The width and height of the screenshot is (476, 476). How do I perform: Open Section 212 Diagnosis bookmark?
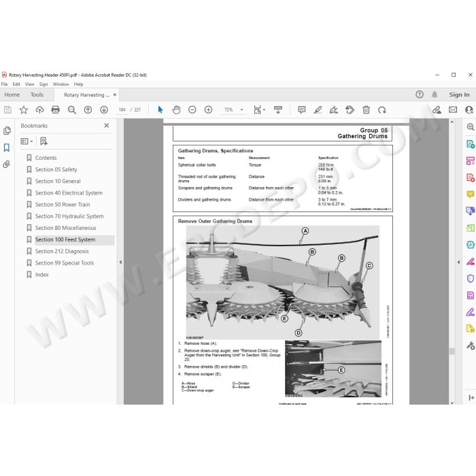click(62, 252)
